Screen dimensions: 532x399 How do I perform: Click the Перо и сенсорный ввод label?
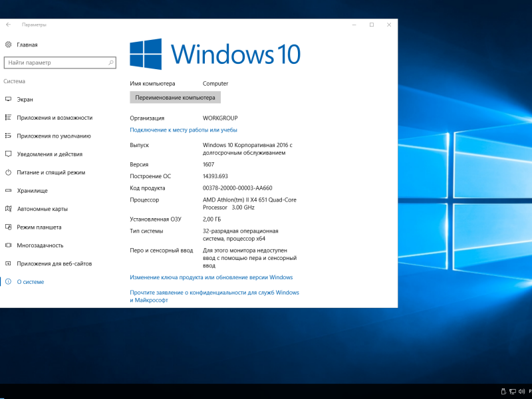(162, 251)
